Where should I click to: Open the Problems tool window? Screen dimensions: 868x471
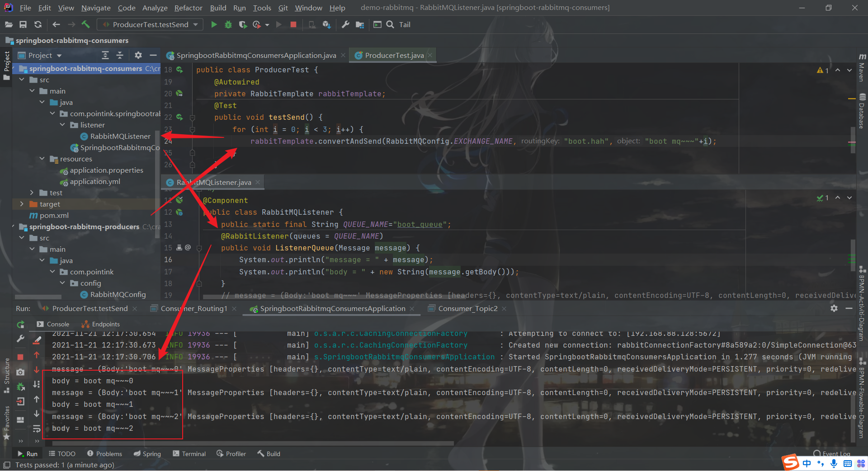click(x=104, y=454)
